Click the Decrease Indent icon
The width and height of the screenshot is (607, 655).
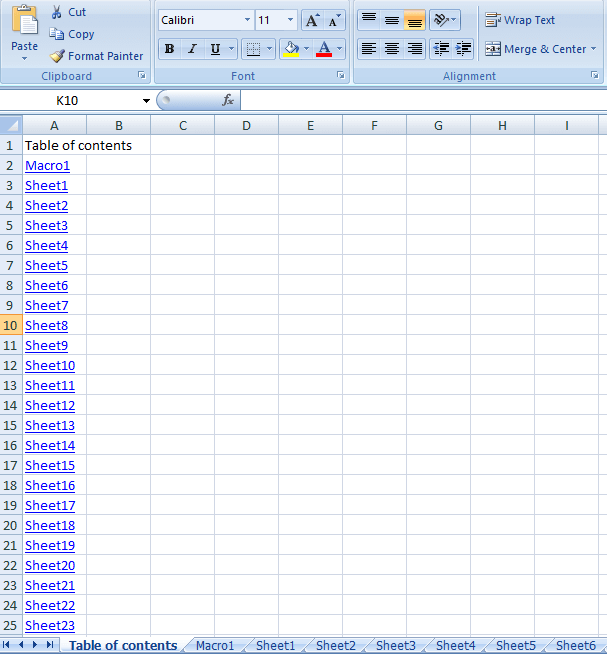tap(441, 49)
